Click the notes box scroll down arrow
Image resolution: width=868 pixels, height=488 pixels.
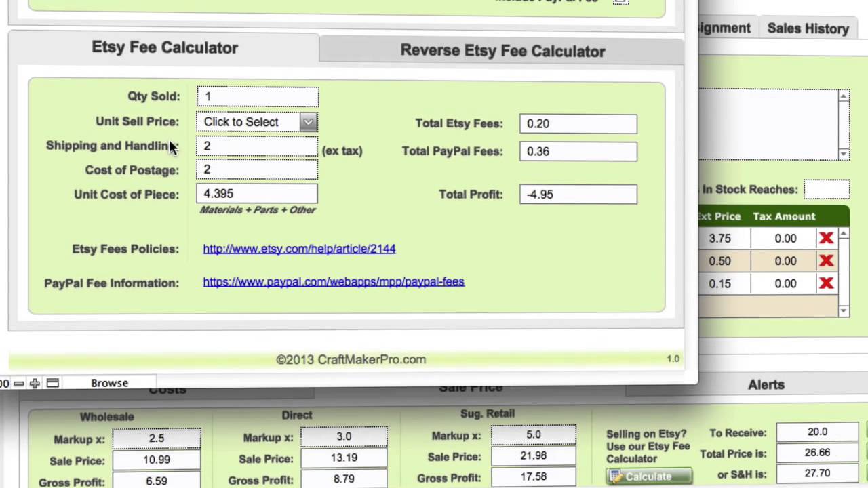844,154
